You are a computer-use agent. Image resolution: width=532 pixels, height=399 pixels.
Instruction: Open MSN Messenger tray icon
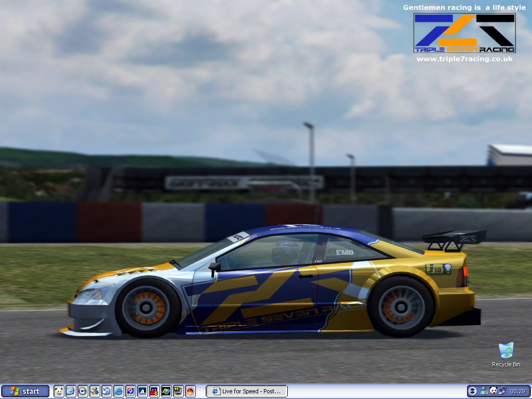pos(484,391)
